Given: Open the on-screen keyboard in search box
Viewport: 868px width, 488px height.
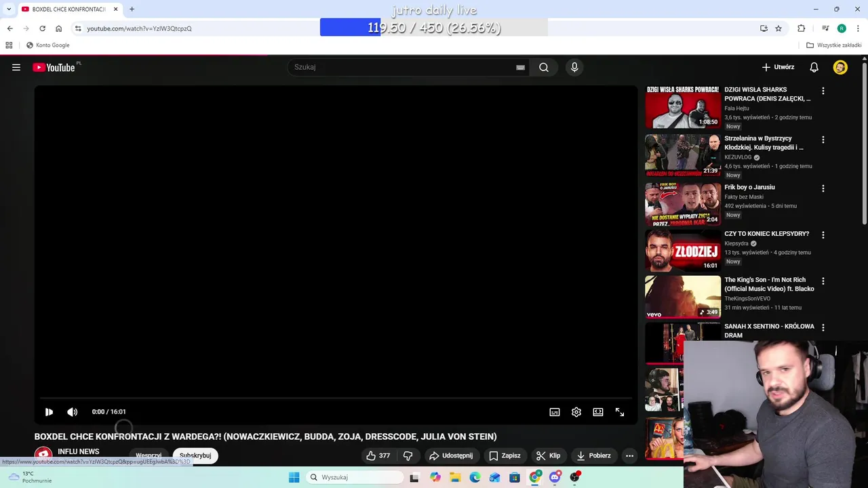Looking at the screenshot, I should point(520,67).
